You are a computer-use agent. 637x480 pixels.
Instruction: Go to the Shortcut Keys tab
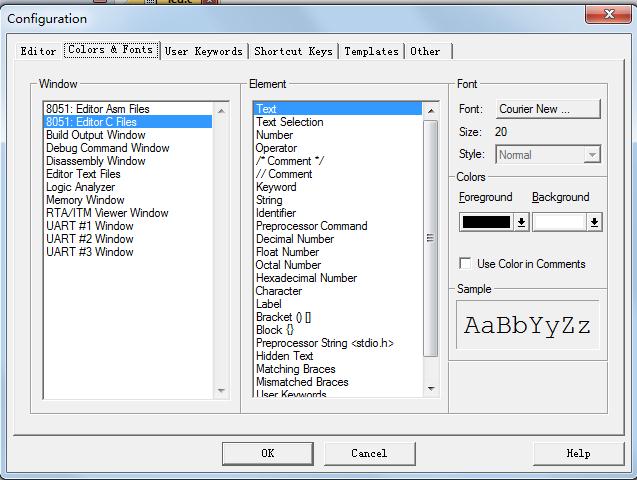(293, 51)
